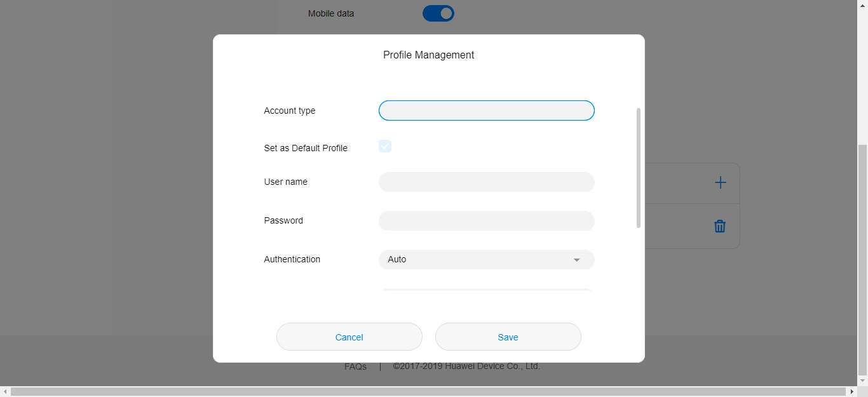
Task: Open the FAQs link in footer
Action: (355, 367)
